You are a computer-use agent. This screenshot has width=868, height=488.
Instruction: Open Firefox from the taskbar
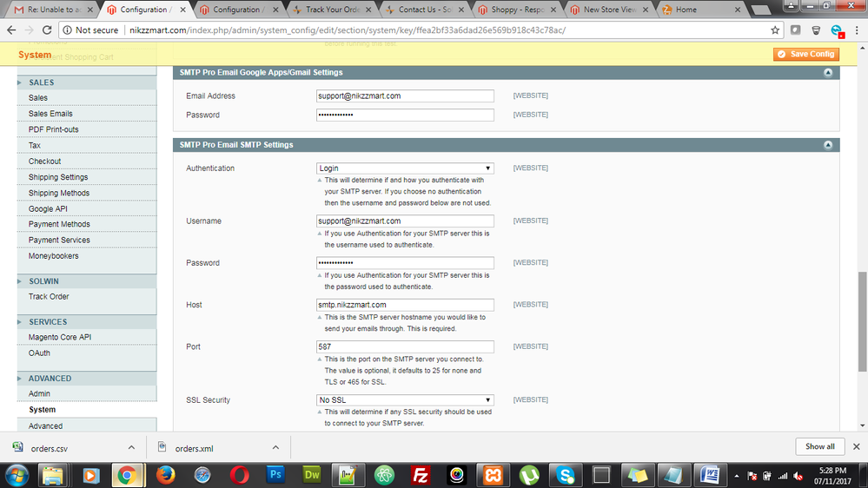165,474
